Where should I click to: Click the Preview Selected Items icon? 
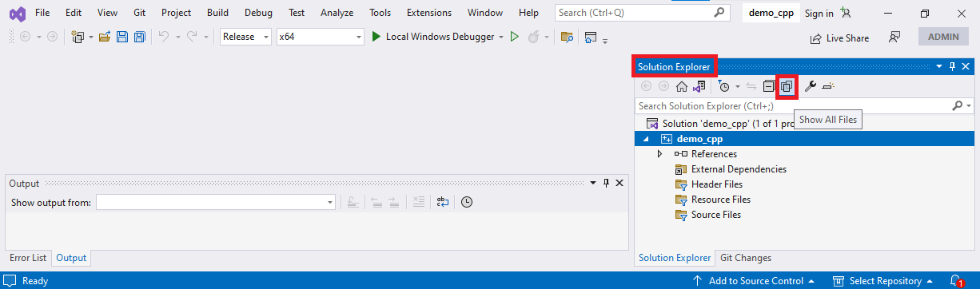[x=828, y=86]
